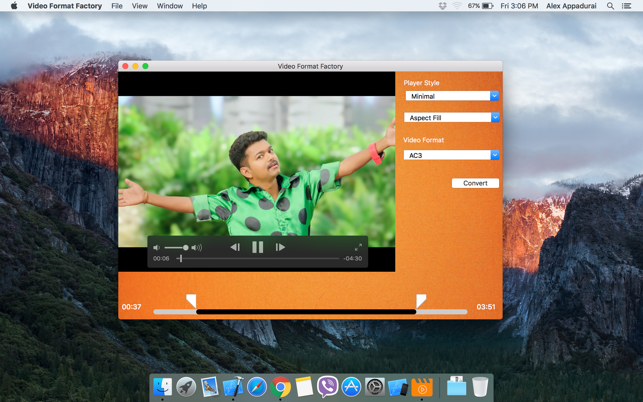Open the Window menu
The width and height of the screenshot is (643, 402).
[x=170, y=6]
